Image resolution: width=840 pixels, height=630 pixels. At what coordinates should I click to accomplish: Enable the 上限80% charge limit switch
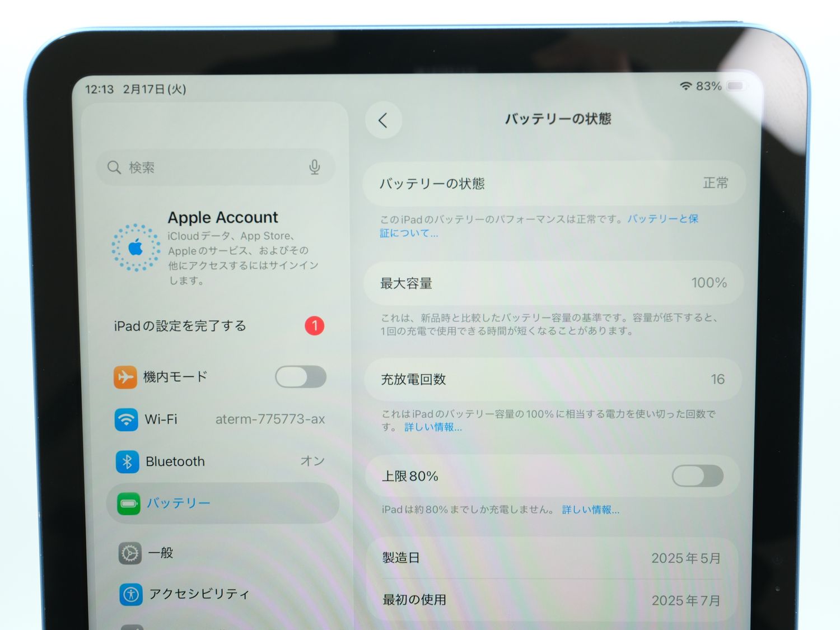pos(697,476)
